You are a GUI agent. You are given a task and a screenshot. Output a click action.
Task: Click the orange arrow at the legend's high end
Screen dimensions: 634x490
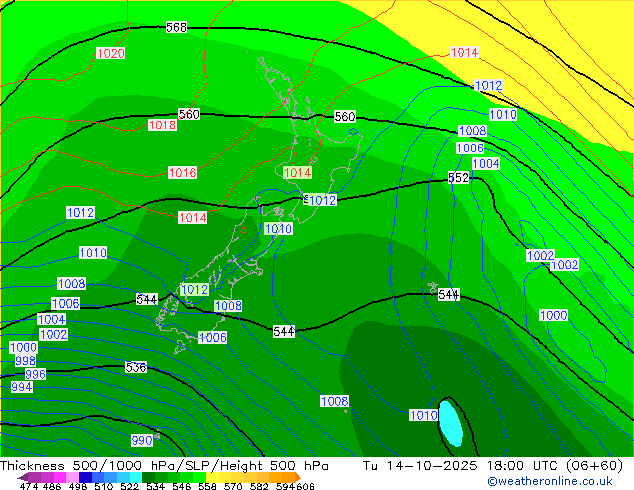click(x=298, y=477)
